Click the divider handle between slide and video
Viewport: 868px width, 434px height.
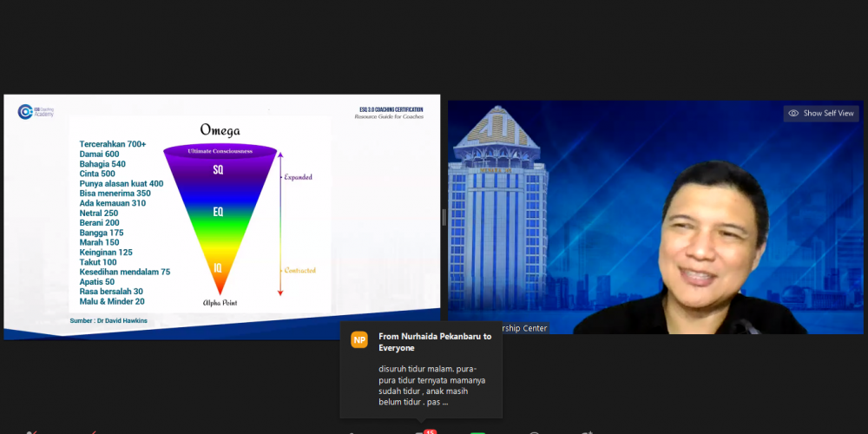444,217
